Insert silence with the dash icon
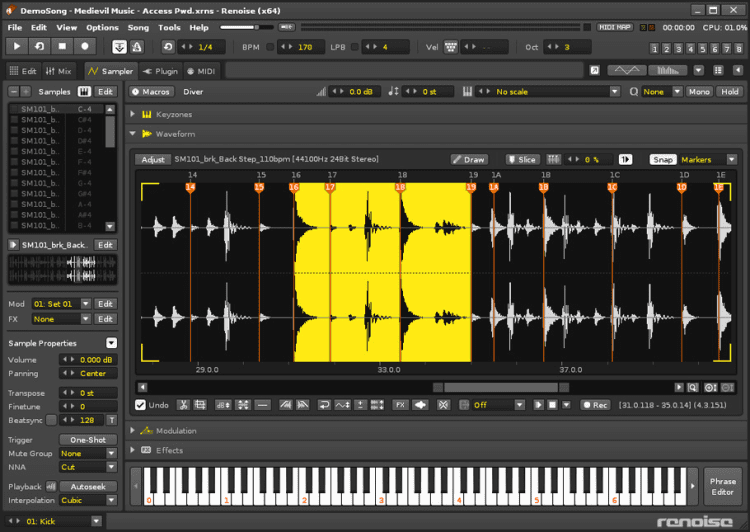750x532 pixels. pyautogui.click(x=262, y=405)
